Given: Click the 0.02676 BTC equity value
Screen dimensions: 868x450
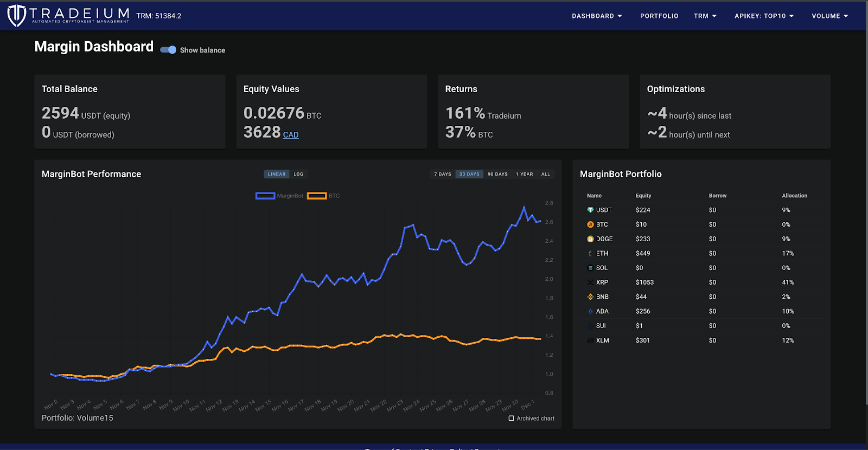Looking at the screenshot, I should click(282, 113).
